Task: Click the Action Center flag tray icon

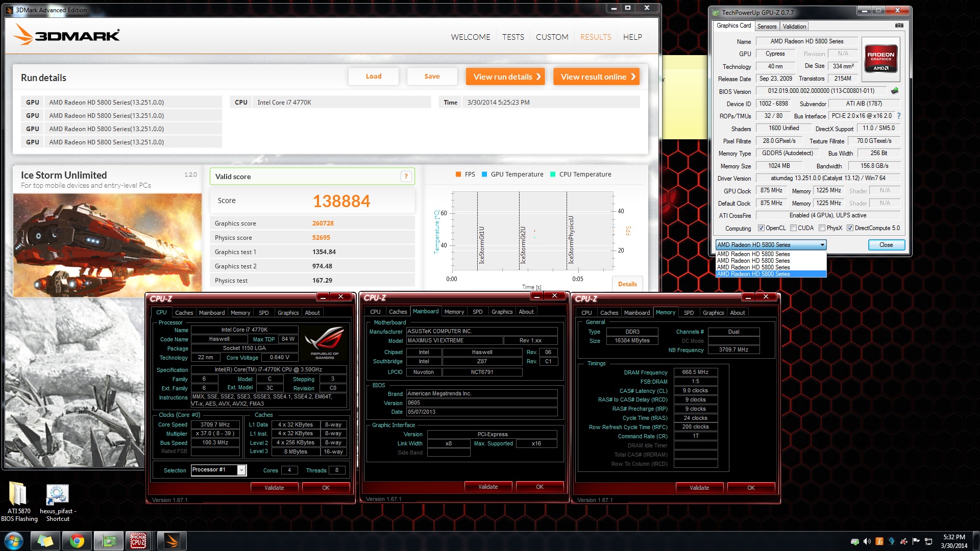Action: click(x=916, y=541)
